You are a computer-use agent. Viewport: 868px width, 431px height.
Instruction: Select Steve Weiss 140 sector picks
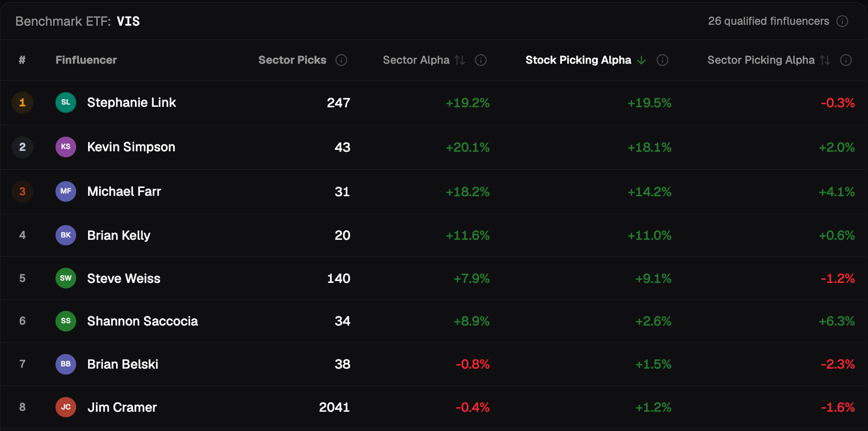coord(339,279)
